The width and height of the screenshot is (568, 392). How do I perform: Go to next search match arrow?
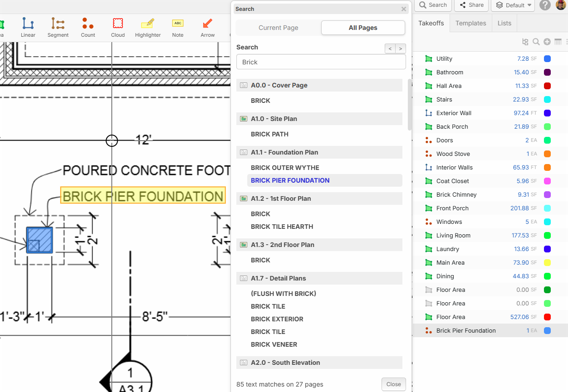pos(401,48)
